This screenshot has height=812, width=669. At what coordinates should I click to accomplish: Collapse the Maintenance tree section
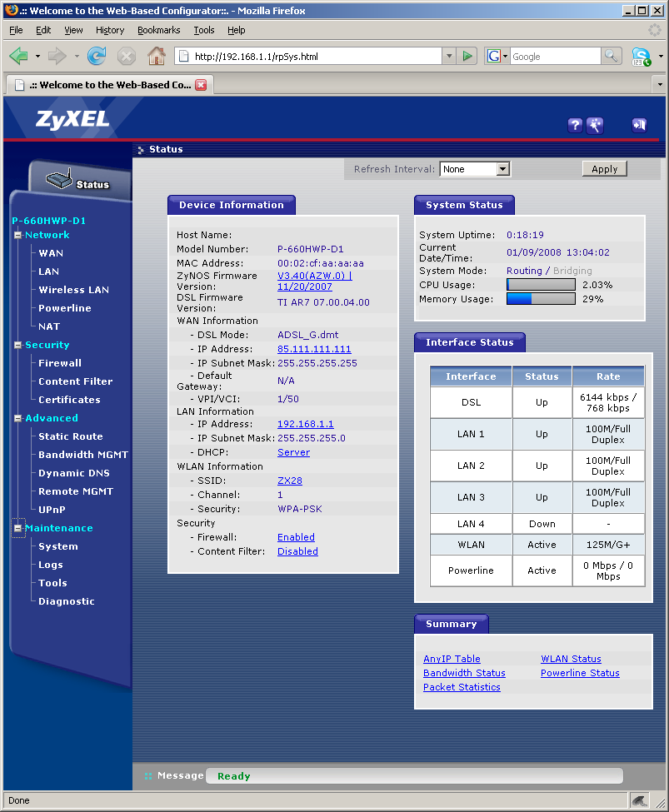[x=17, y=528]
